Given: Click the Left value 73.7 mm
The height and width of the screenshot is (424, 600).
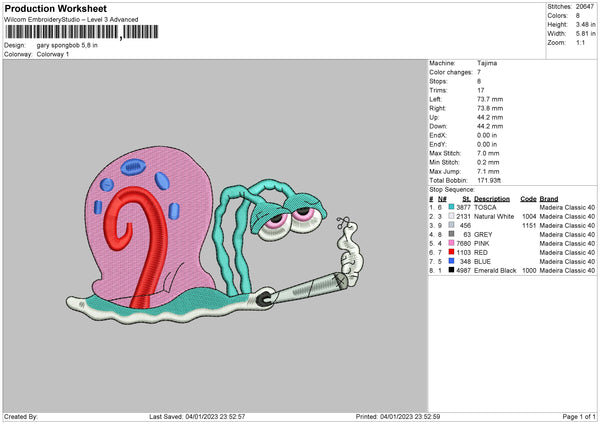Looking at the screenshot, I should pos(490,99).
